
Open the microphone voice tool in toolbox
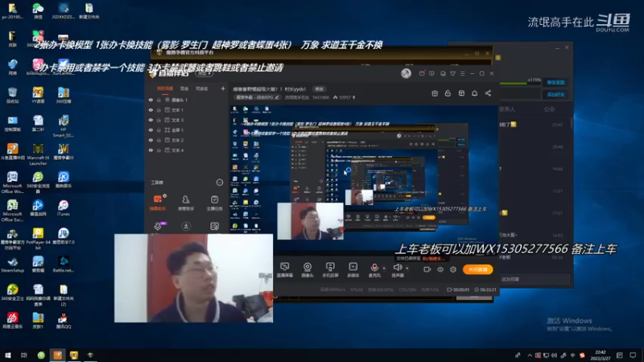pos(158,226)
